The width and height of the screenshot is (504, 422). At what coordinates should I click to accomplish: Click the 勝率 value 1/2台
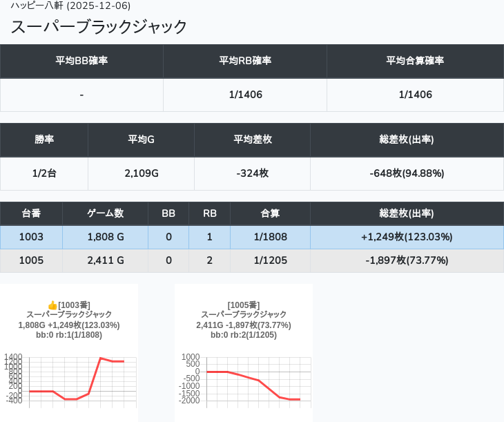44,173
